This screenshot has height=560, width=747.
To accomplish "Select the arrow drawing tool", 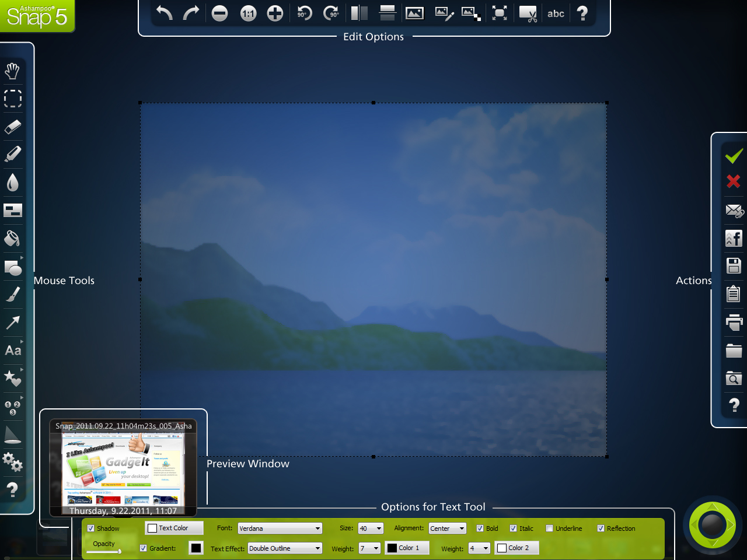I will (x=12, y=323).
